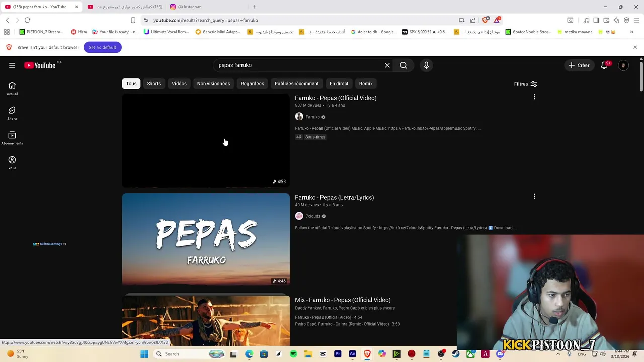Open more options for Pepas Letra/Lyrics
This screenshot has height=362, width=644.
(534, 196)
